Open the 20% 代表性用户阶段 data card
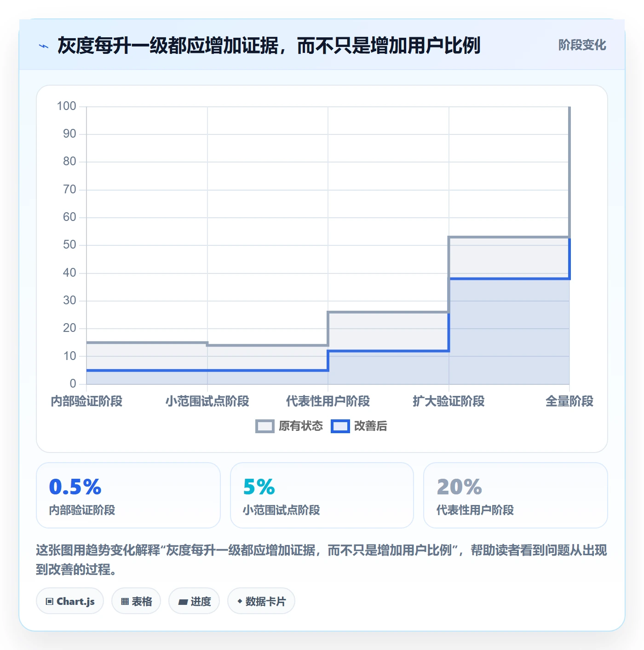644x650 pixels. click(516, 495)
